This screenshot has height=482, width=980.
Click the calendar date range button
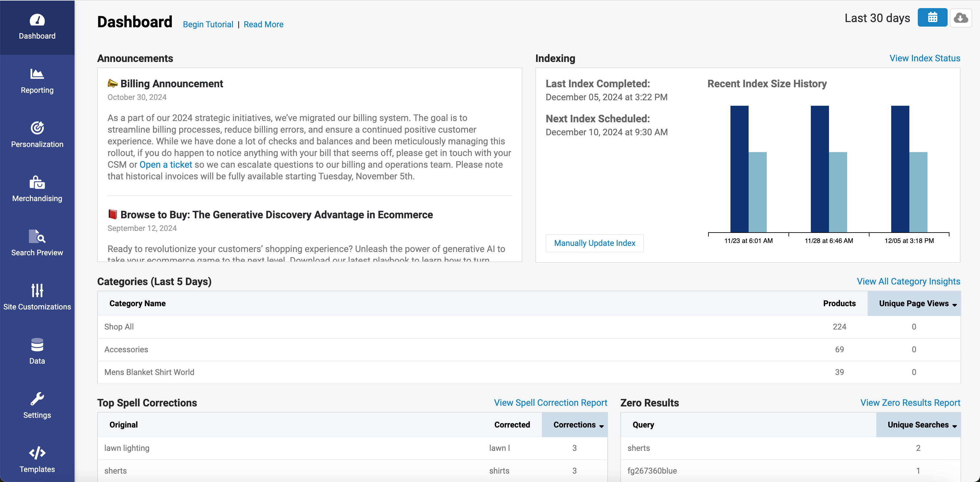(x=932, y=18)
